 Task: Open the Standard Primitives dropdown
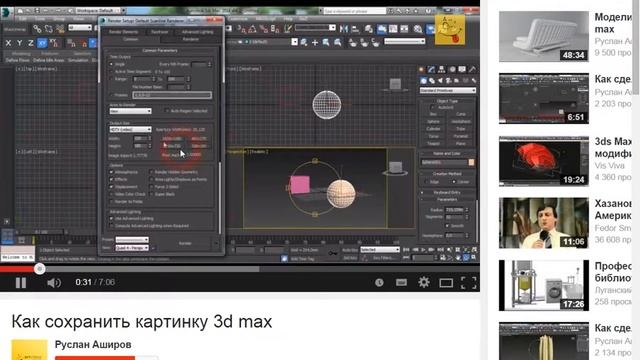coord(448,90)
